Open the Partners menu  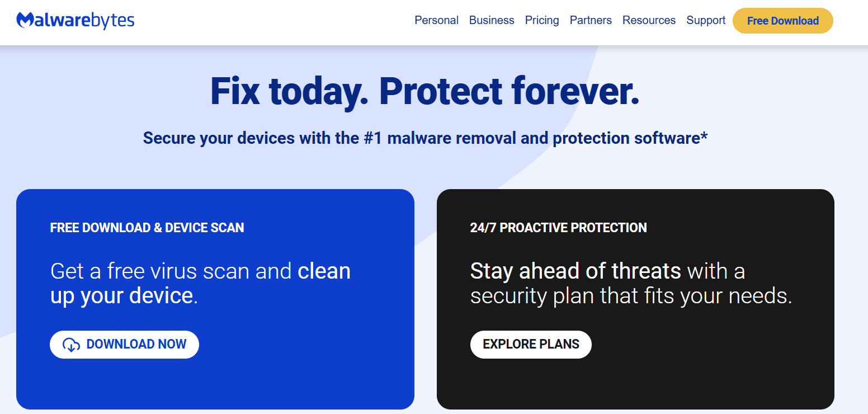(x=591, y=20)
